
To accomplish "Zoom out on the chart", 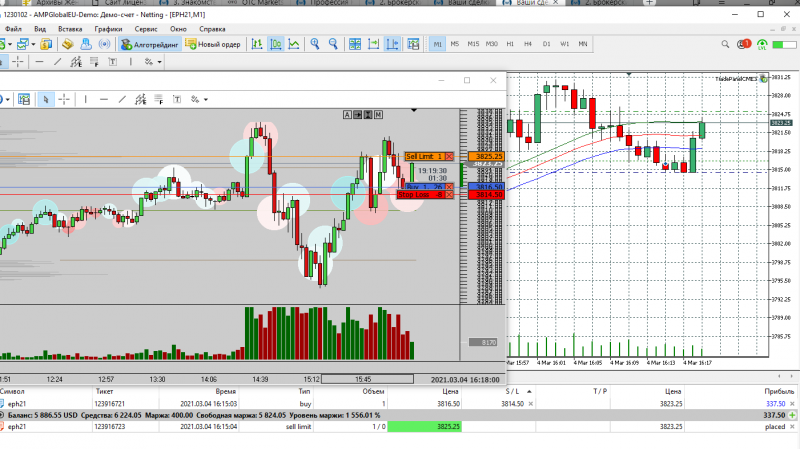I will click(333, 44).
